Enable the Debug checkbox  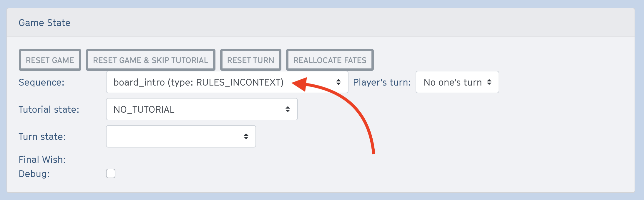tap(111, 173)
